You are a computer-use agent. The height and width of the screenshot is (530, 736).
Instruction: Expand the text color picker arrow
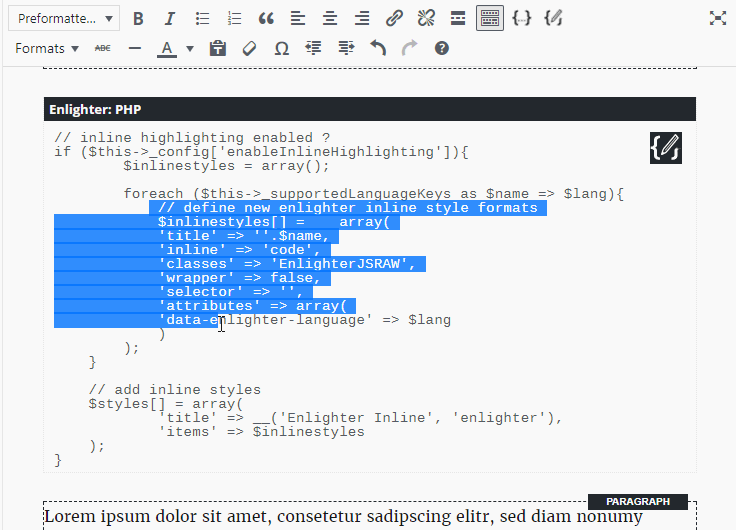click(x=190, y=48)
